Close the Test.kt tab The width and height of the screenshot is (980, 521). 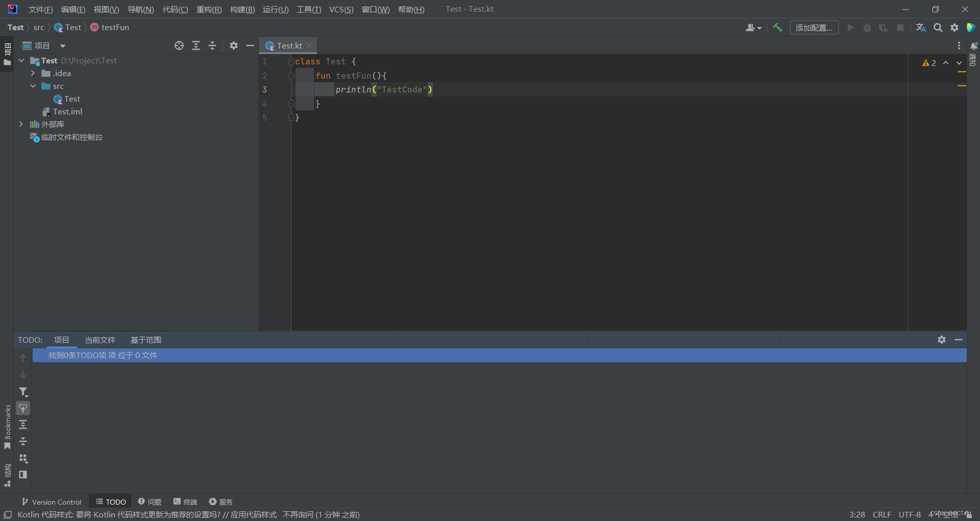[309, 45]
